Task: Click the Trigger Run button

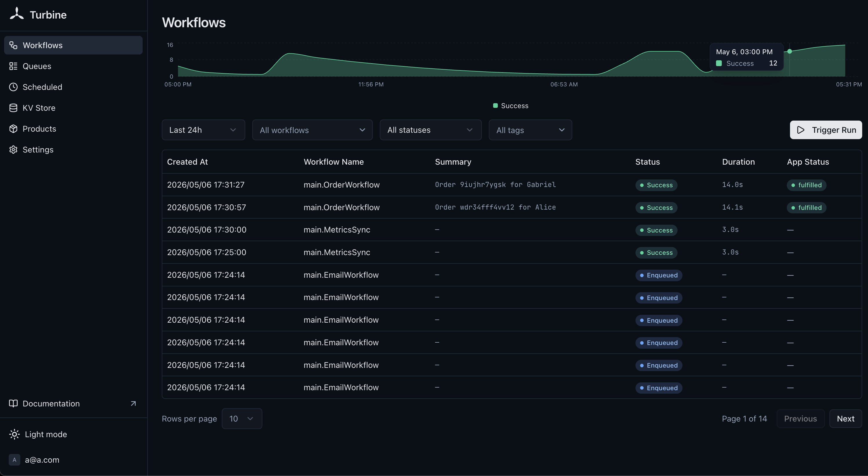Action: click(826, 130)
